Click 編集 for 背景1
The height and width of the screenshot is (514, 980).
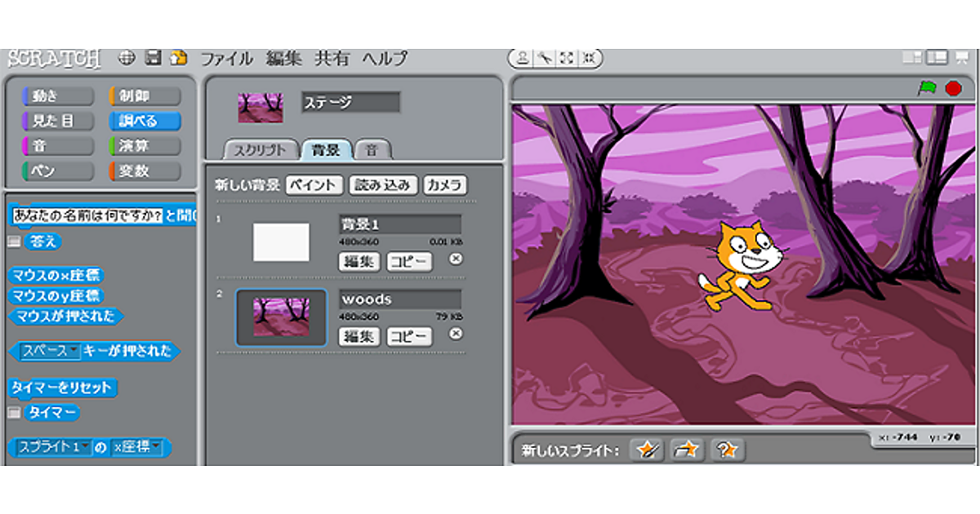(359, 262)
